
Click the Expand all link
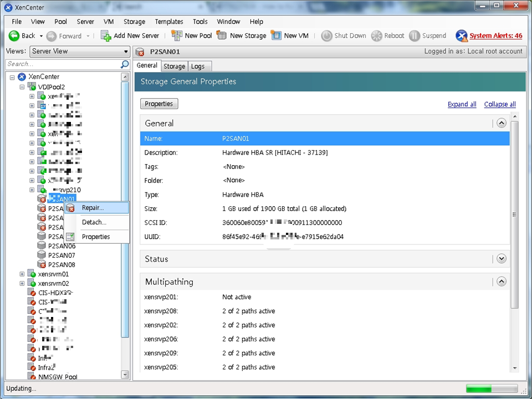[462, 105]
